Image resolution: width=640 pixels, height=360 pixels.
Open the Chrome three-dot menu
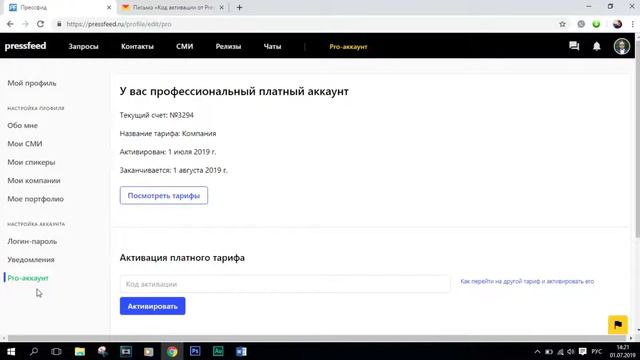pyautogui.click(x=633, y=24)
